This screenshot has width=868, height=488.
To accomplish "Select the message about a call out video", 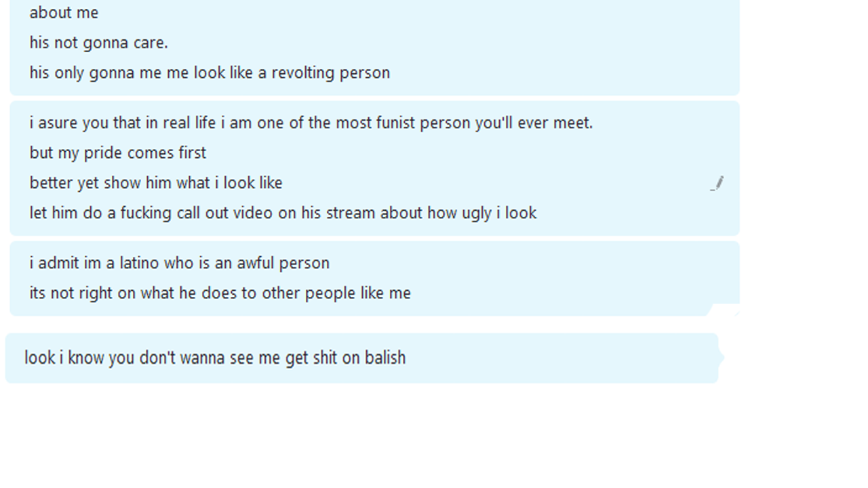I will 283,213.
